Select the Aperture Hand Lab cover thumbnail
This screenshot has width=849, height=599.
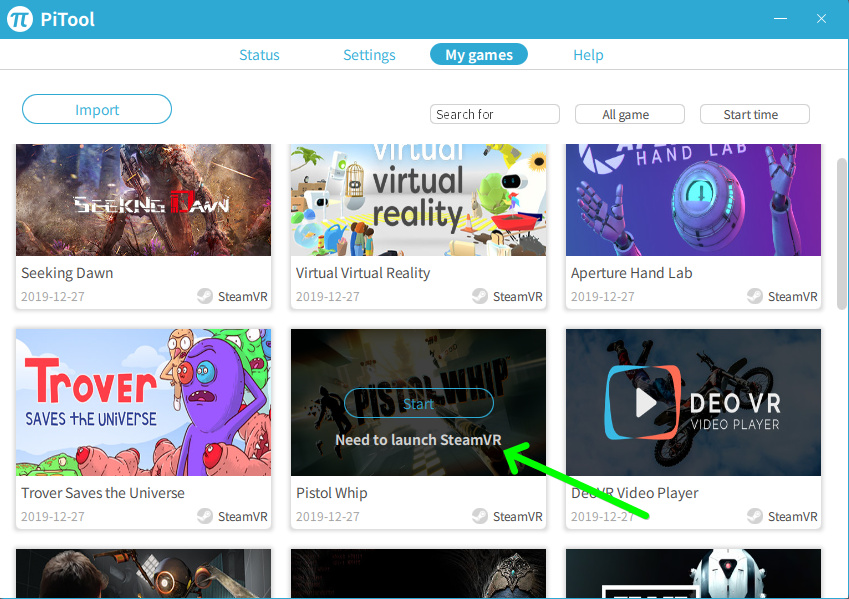694,200
